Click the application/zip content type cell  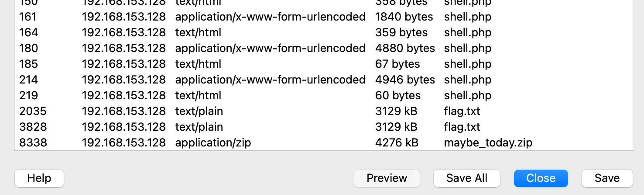click(x=213, y=143)
